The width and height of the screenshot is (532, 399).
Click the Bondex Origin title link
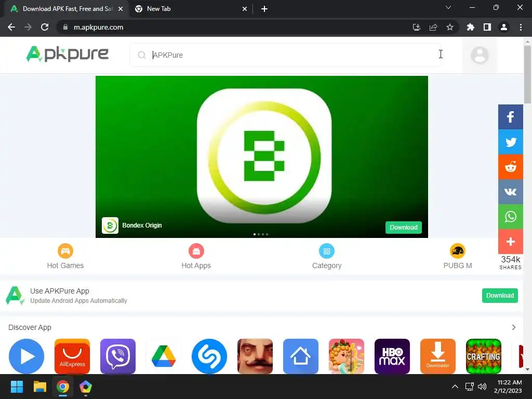pyautogui.click(x=142, y=225)
